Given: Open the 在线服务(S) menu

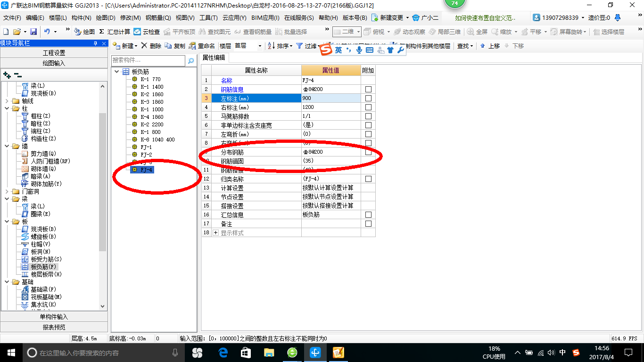Looking at the screenshot, I should pyautogui.click(x=299, y=17).
